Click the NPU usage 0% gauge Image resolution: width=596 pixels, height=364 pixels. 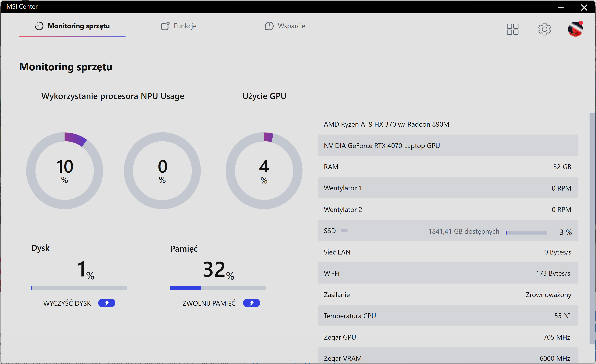(x=162, y=171)
